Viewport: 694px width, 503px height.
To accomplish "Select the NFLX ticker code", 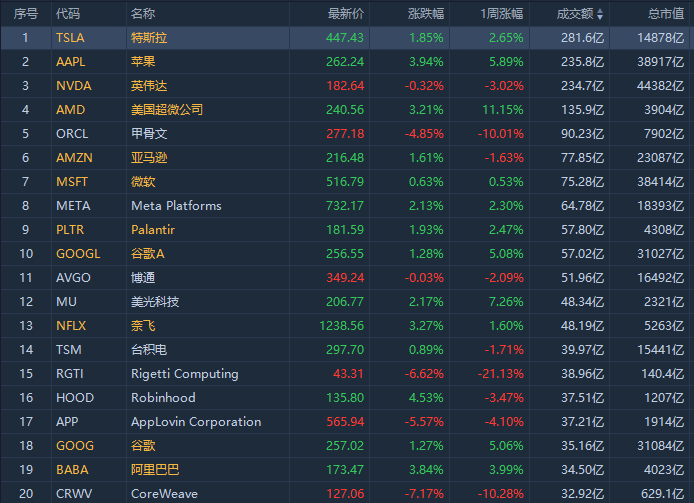I will click(x=72, y=325).
